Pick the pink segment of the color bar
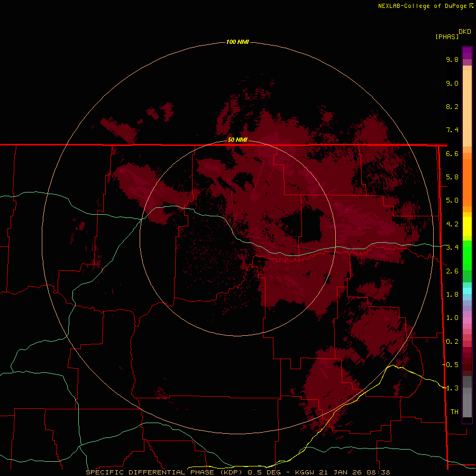This screenshot has width=476, height=476. (x=467, y=321)
